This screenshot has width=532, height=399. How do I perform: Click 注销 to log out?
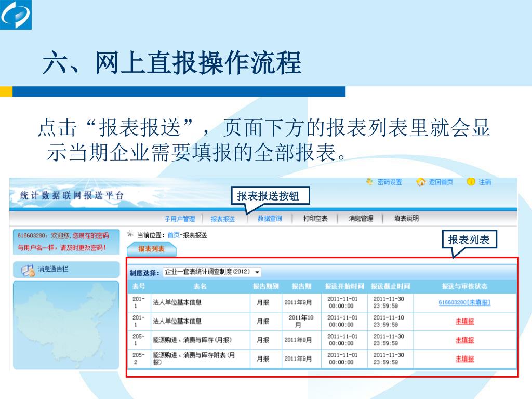tap(485, 182)
